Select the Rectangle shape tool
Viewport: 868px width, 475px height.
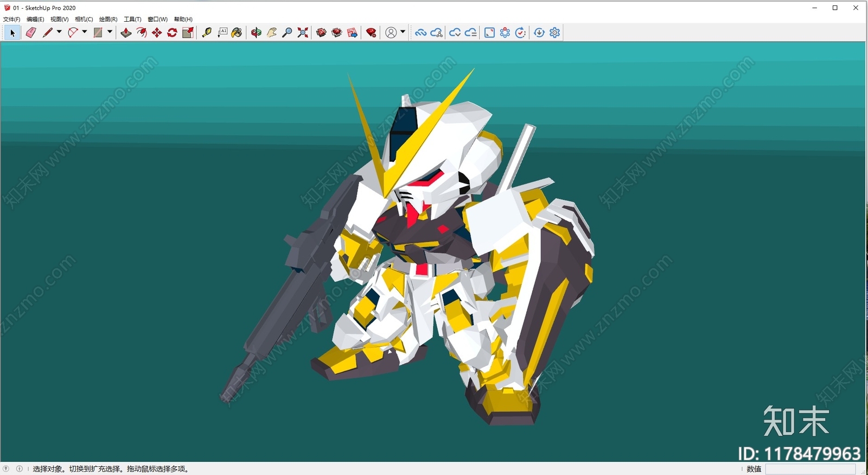(x=98, y=33)
